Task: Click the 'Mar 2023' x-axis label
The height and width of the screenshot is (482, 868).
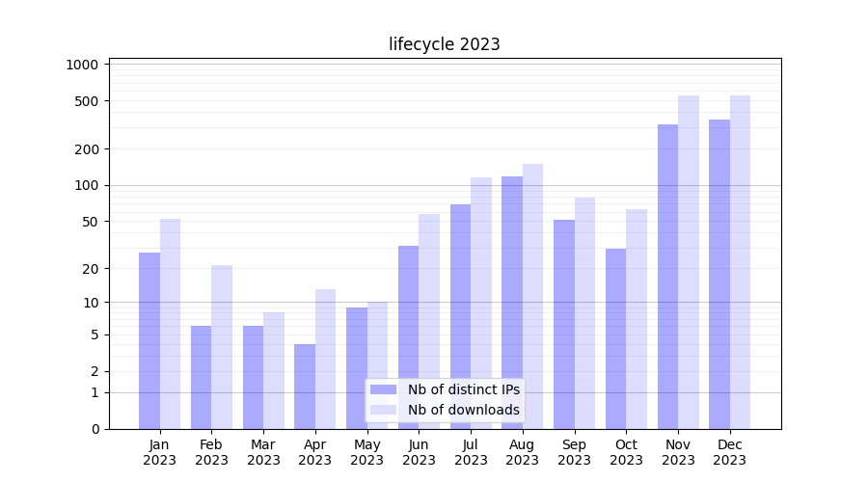Action: (x=263, y=452)
